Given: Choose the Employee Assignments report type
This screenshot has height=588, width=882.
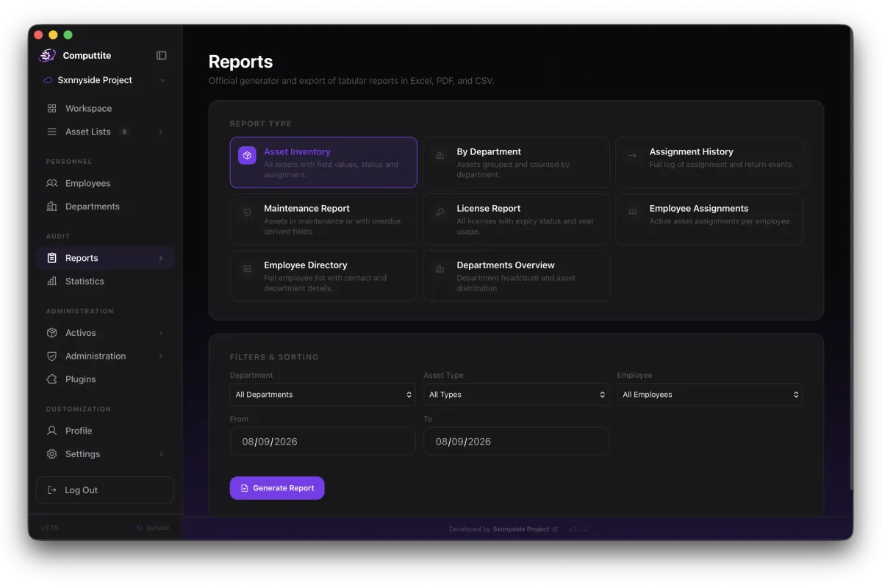Looking at the screenshot, I should tap(709, 219).
